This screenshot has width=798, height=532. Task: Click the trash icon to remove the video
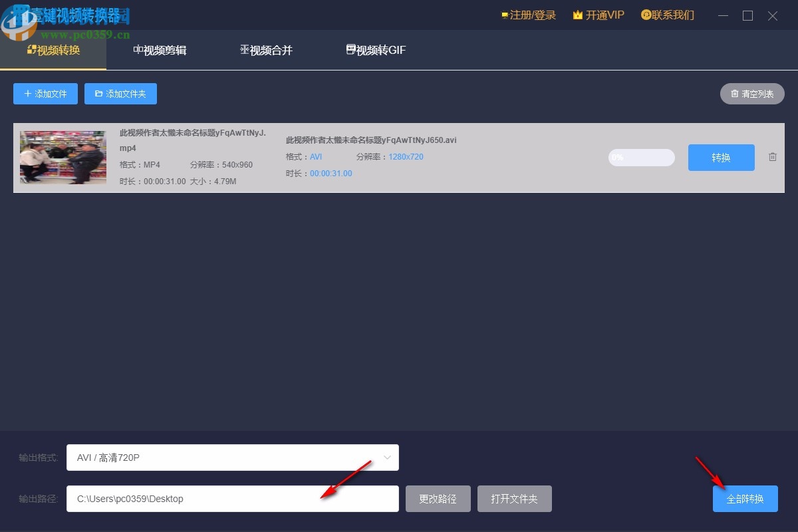[772, 157]
